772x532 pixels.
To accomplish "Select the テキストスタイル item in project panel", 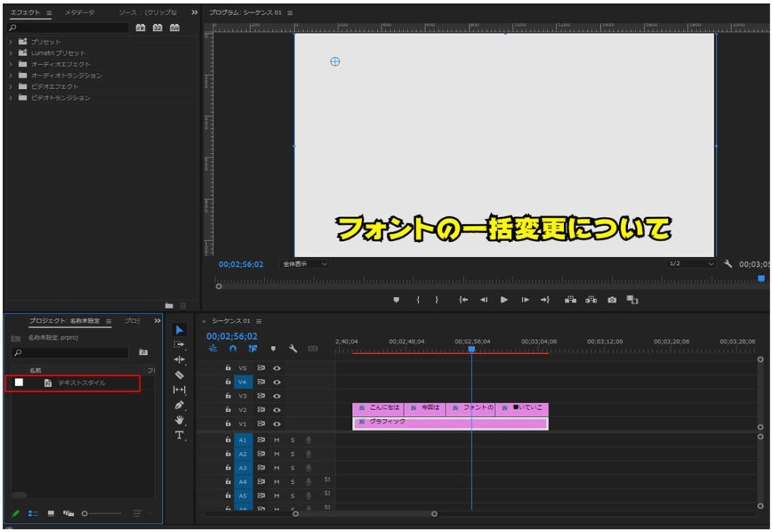I will click(81, 383).
